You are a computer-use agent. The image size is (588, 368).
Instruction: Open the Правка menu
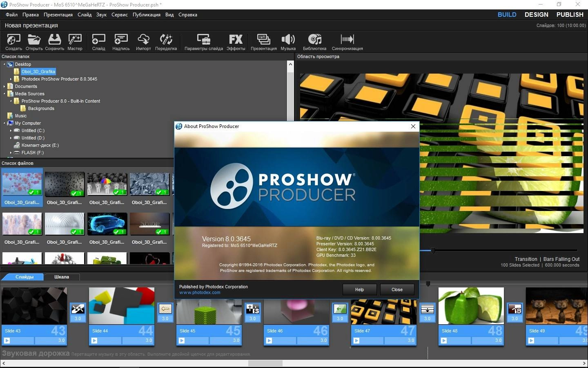(x=31, y=15)
